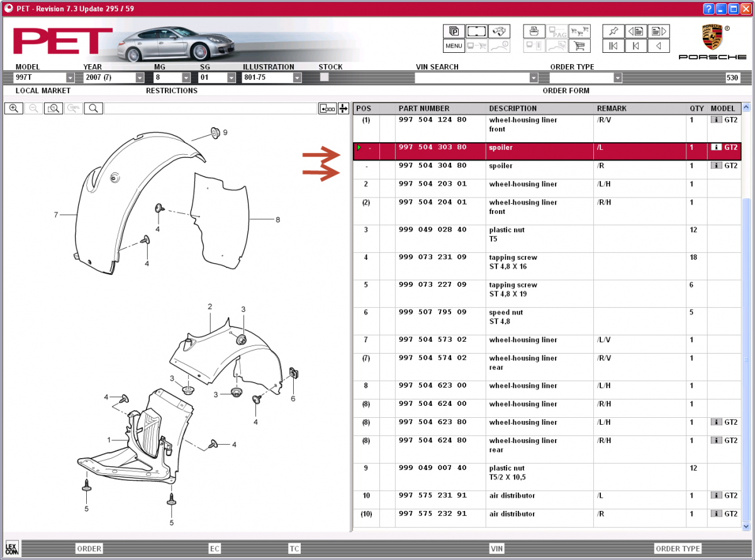Click the TC status bar field
Image resolution: width=755 pixels, height=560 pixels.
pos(294,549)
